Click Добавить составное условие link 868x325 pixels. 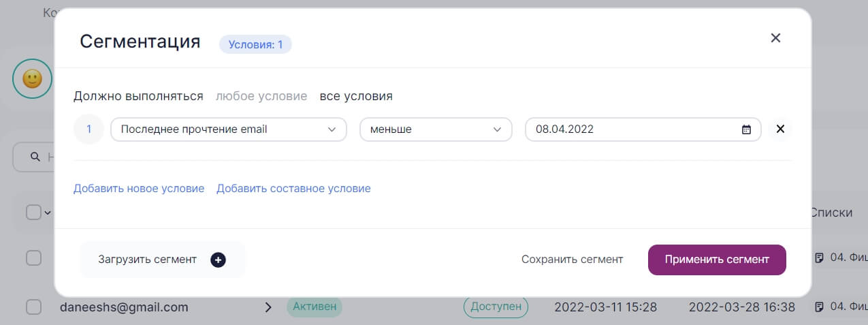pyautogui.click(x=293, y=189)
